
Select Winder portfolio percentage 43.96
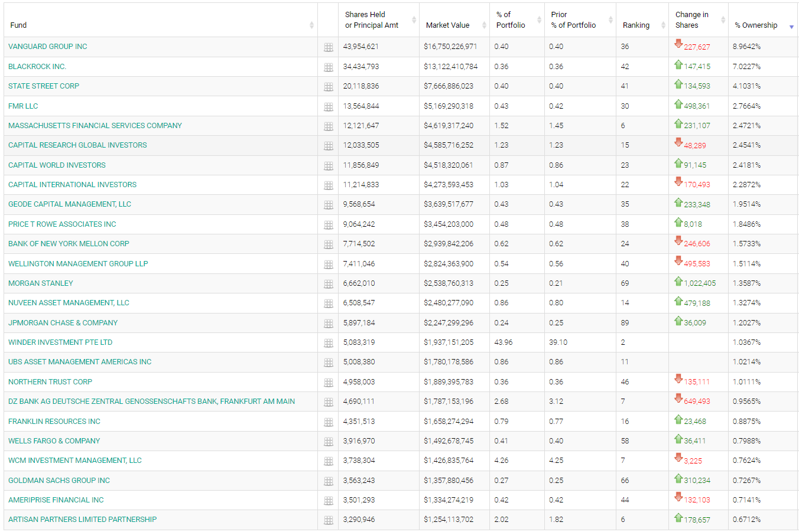pos(504,342)
